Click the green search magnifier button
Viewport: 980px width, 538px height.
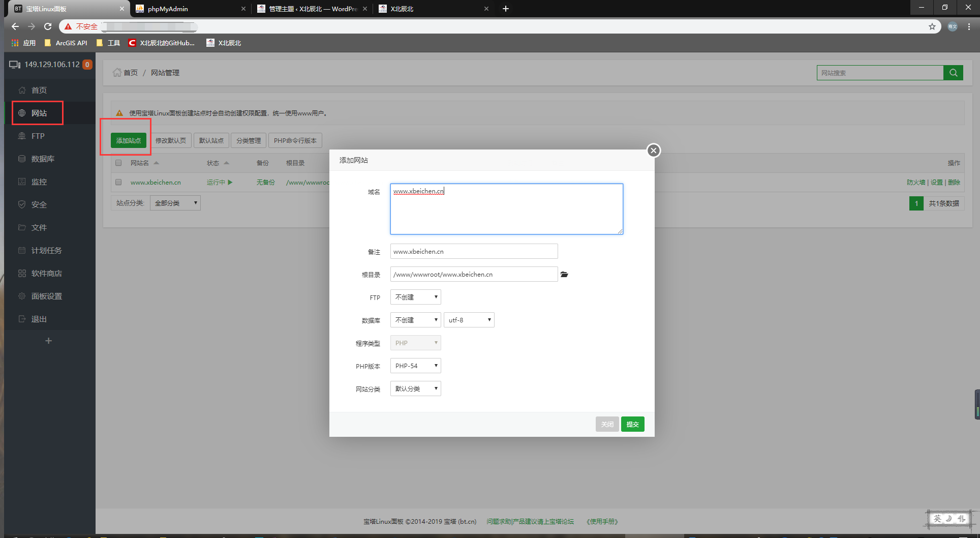953,73
